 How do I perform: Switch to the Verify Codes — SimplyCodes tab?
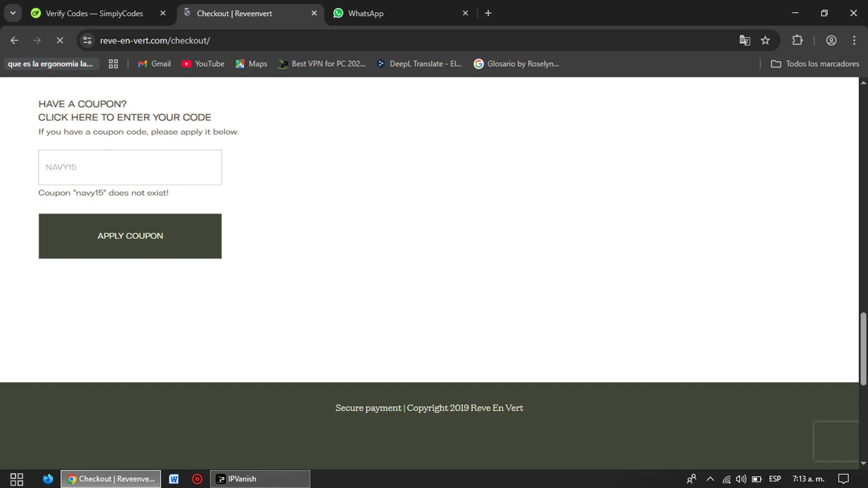coord(94,13)
